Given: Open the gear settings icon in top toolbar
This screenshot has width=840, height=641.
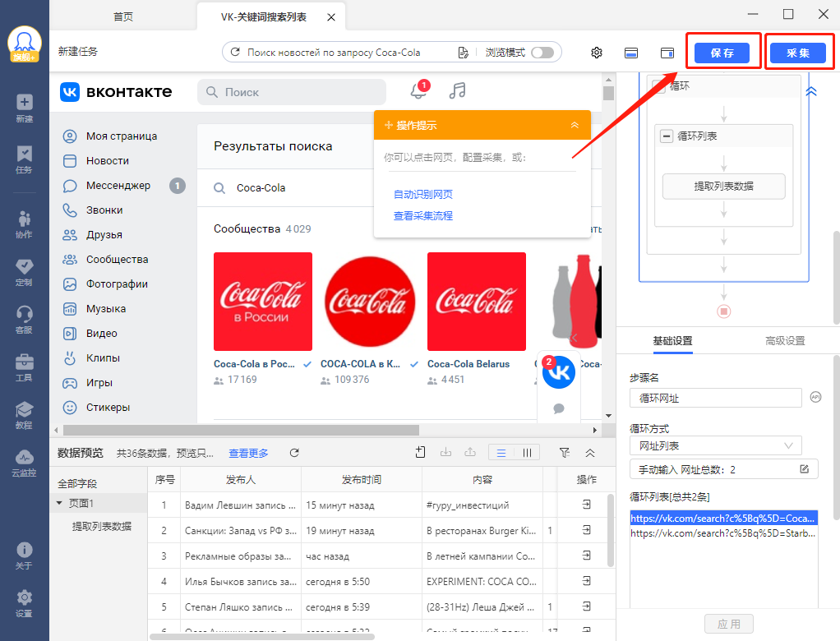Looking at the screenshot, I should point(596,53).
